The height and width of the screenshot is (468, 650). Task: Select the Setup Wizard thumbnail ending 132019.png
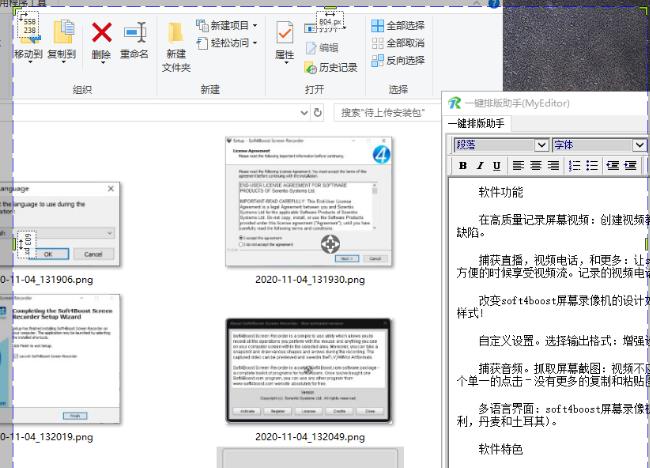[60, 359]
